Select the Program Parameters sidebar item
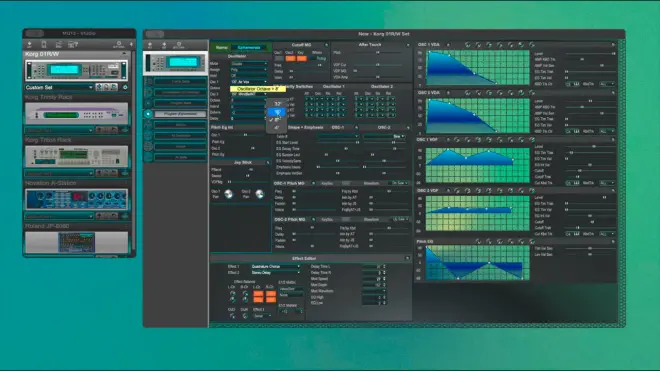The width and height of the screenshot is (660, 371). tap(180, 114)
